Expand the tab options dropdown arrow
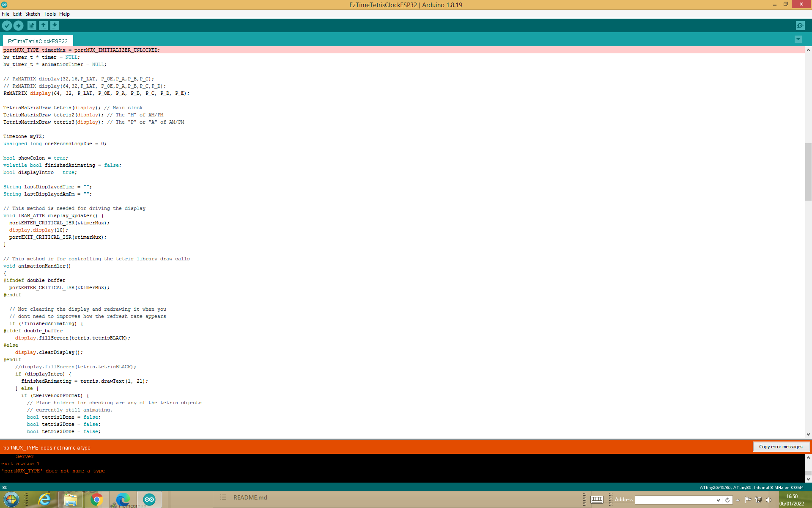 (798, 39)
